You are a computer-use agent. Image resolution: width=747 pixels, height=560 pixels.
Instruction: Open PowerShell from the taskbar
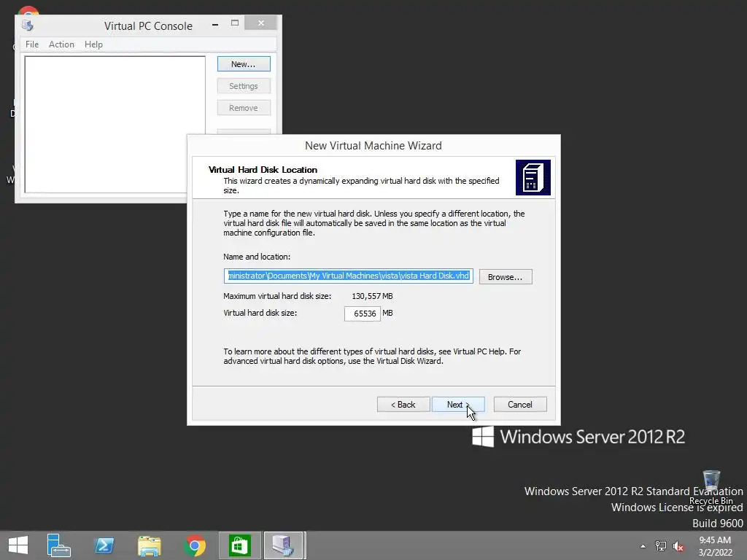point(104,545)
